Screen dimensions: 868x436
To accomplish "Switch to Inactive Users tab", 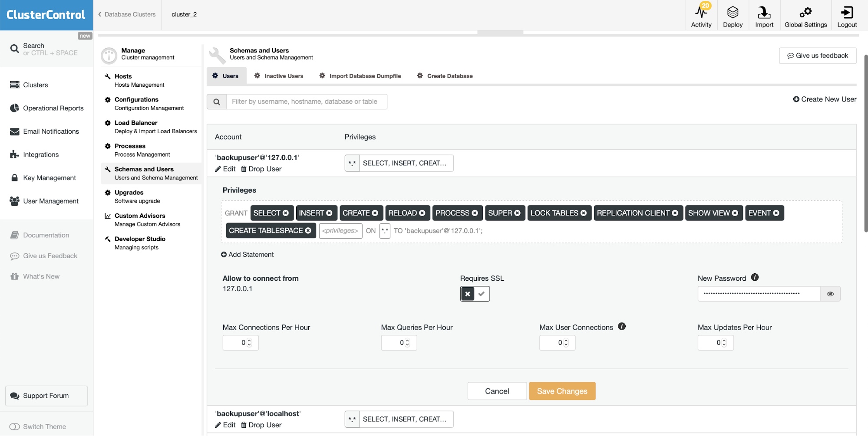I will [x=279, y=76].
